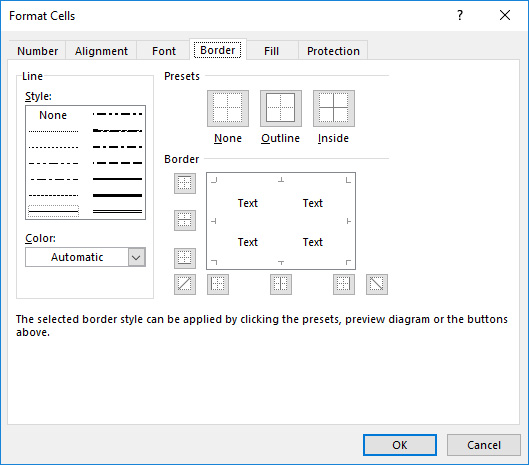529x465 pixels.
Task: Click the Automatic color combo box
Action: click(x=85, y=257)
